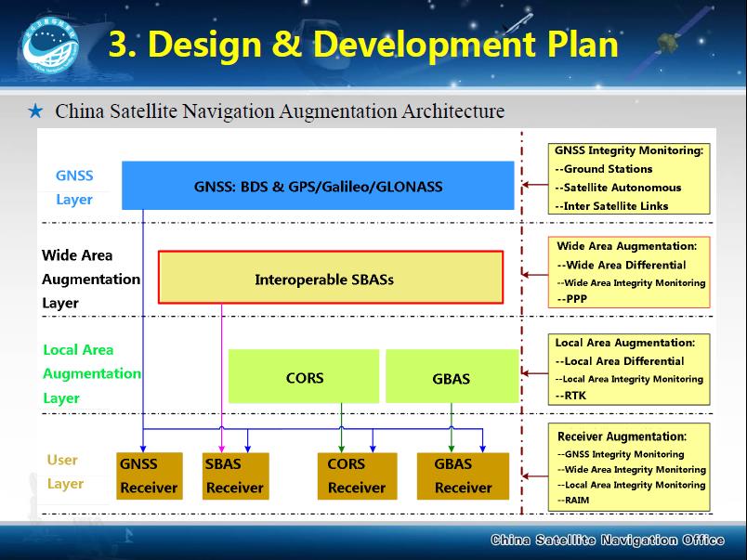Select the SBAS Receiver box
This screenshot has width=747, height=560.
coord(234,475)
